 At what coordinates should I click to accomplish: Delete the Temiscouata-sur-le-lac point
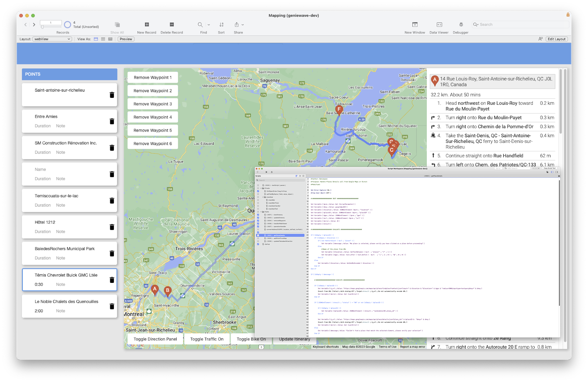(x=112, y=200)
